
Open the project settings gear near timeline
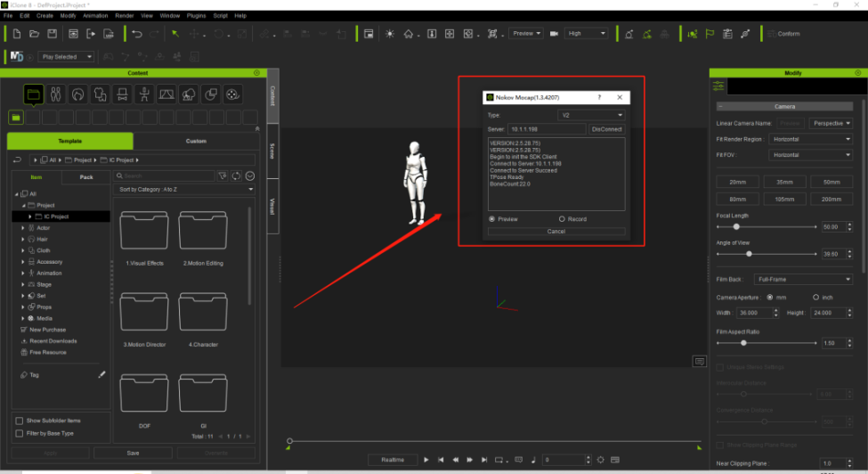coord(600,460)
